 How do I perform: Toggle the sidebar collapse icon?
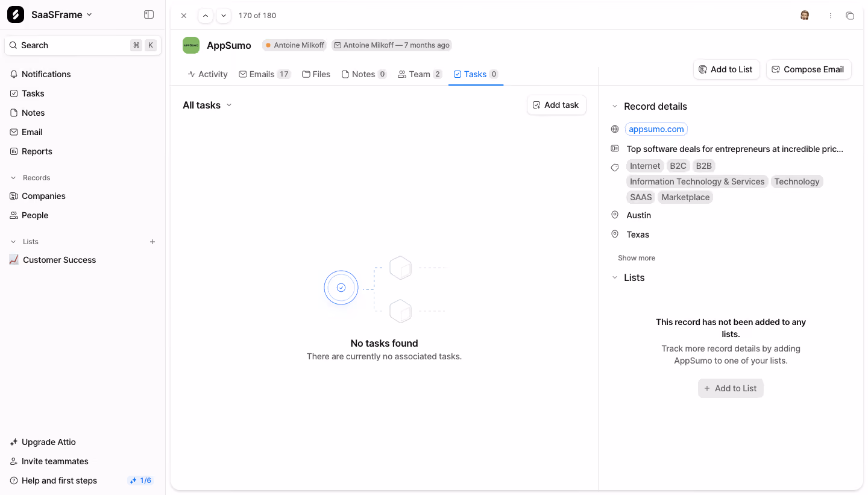click(x=149, y=14)
